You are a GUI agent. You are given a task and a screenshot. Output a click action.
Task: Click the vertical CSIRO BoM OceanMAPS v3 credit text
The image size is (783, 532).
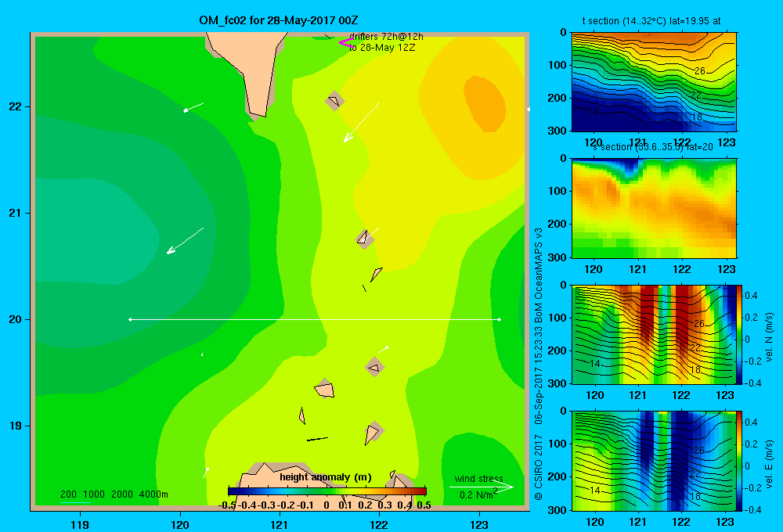[539, 365]
